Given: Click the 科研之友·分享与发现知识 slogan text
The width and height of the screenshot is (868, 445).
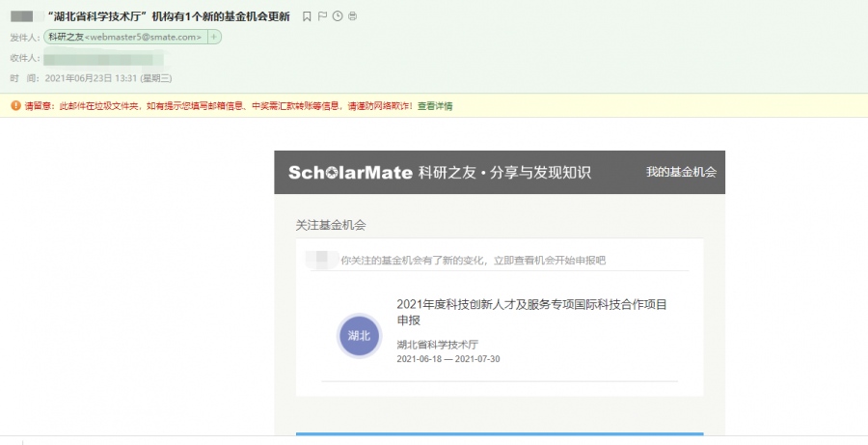Looking at the screenshot, I should point(504,173).
